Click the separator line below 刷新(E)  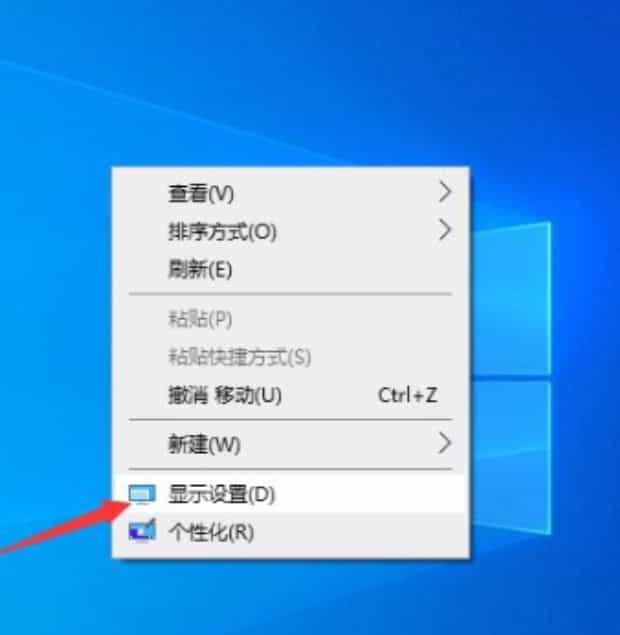coord(290,294)
